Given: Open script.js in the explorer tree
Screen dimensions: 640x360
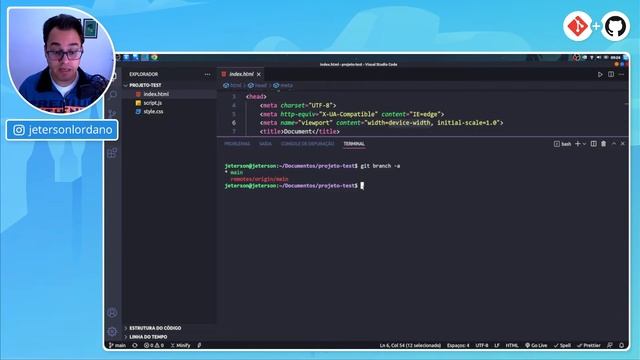Looking at the screenshot, I should coord(153,103).
